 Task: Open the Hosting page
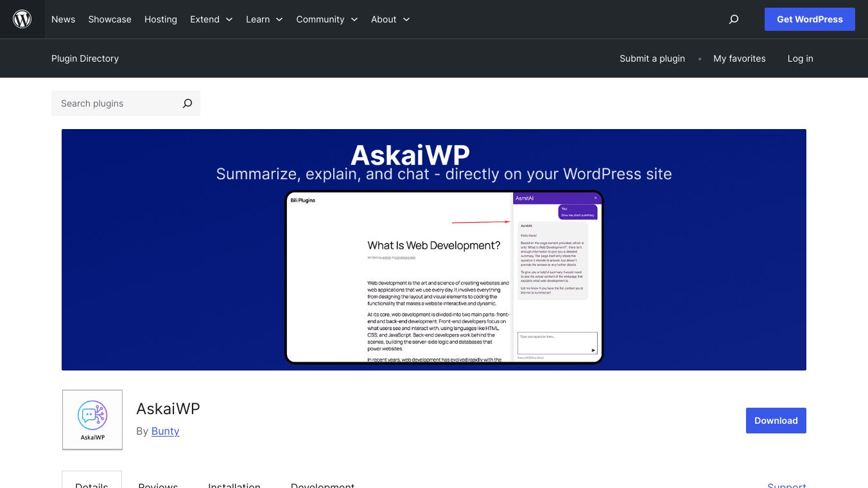click(161, 19)
